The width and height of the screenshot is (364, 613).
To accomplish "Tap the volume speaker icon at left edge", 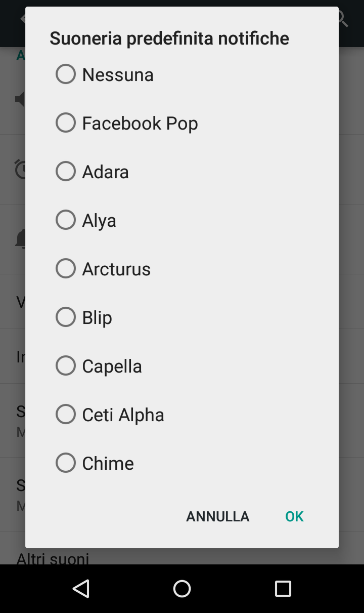I will [x=20, y=99].
